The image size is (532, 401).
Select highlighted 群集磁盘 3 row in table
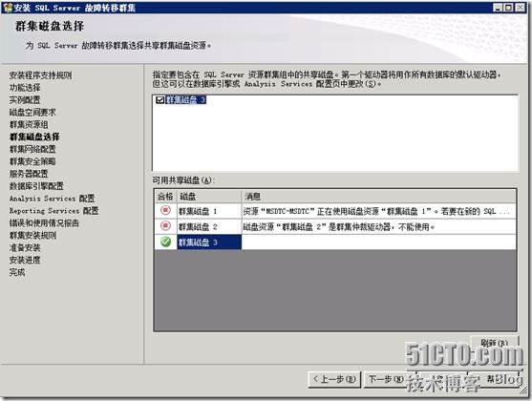[x=209, y=243]
